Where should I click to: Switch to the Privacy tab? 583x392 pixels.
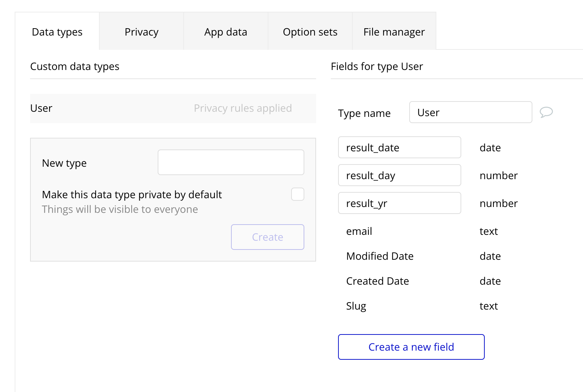(141, 32)
